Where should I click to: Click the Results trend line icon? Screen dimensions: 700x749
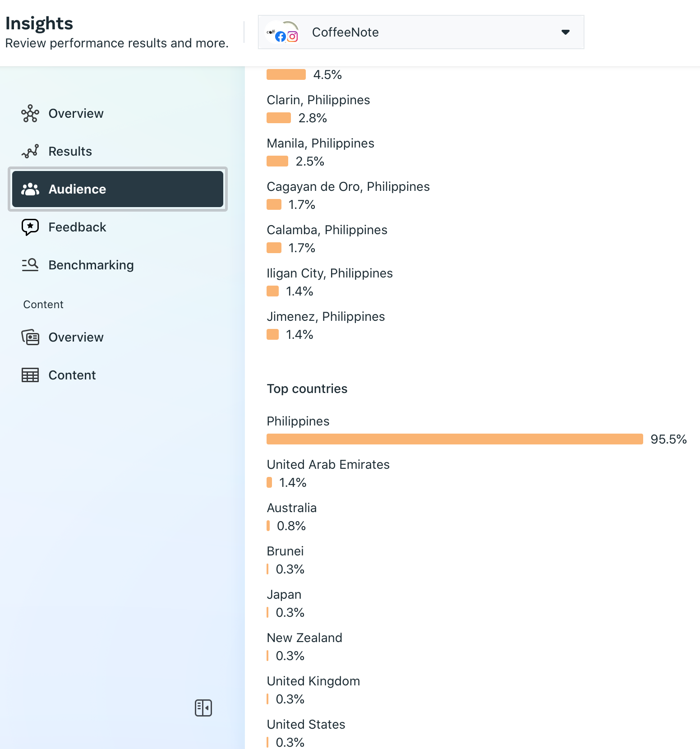[x=30, y=151]
